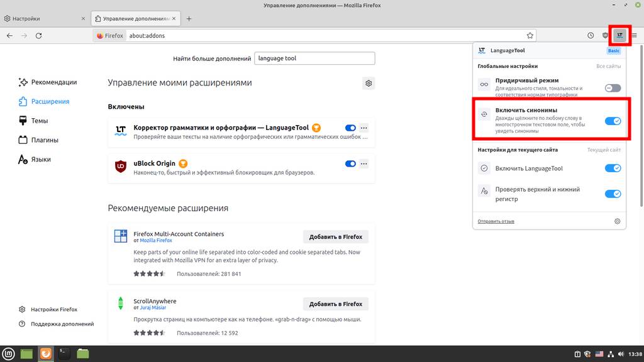
Task: Open a new tab with the plus button
Action: [189, 18]
